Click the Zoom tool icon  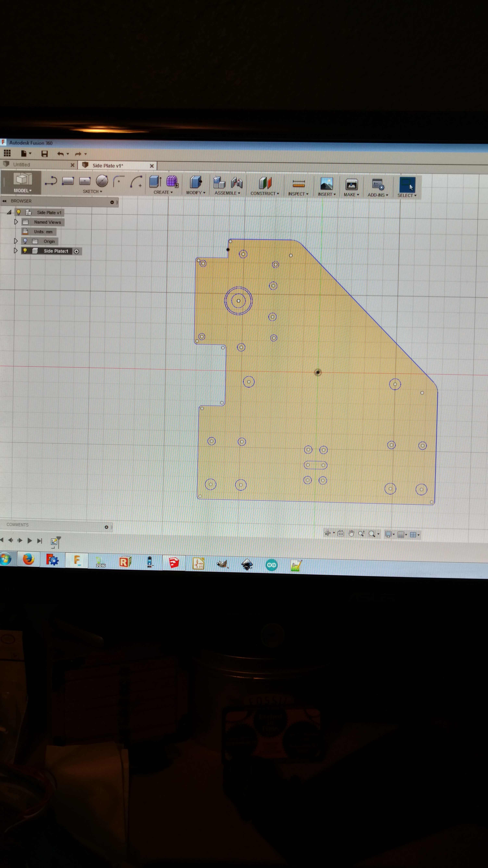click(361, 533)
